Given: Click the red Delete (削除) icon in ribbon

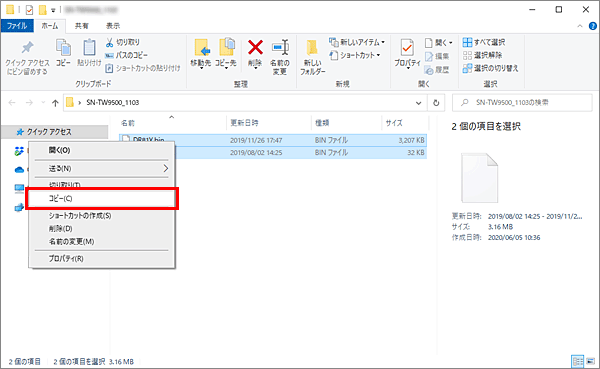Looking at the screenshot, I should coord(255,48).
